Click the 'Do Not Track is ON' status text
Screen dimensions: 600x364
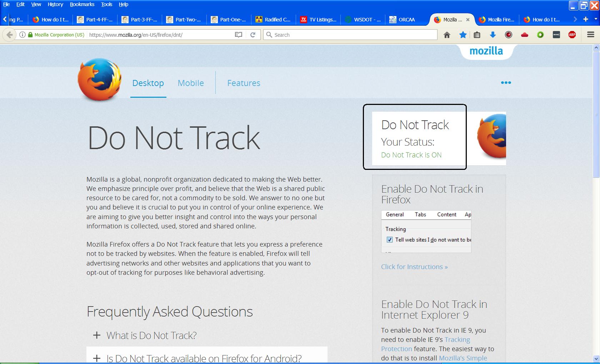point(411,155)
